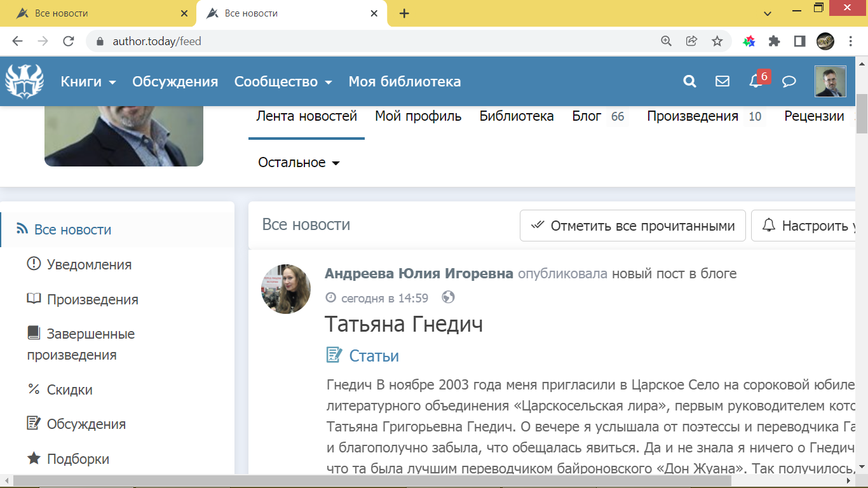The image size is (868, 488).
Task: Switch to the Мой профиль tab
Action: (418, 116)
